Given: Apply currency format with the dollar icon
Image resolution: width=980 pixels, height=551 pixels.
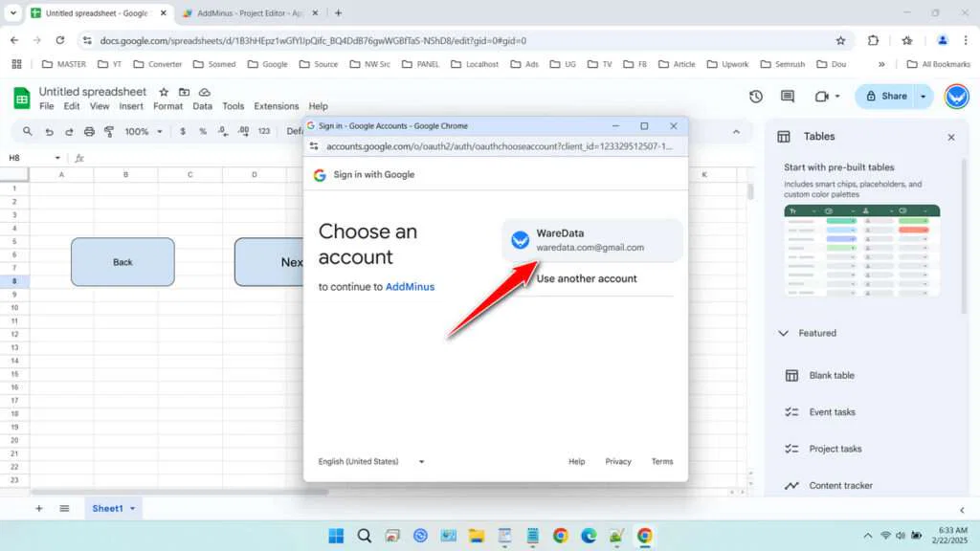Looking at the screenshot, I should click(x=182, y=131).
